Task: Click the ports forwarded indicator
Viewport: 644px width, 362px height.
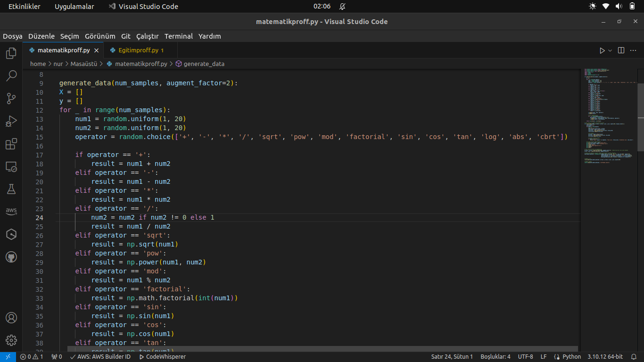Action: click(57, 357)
